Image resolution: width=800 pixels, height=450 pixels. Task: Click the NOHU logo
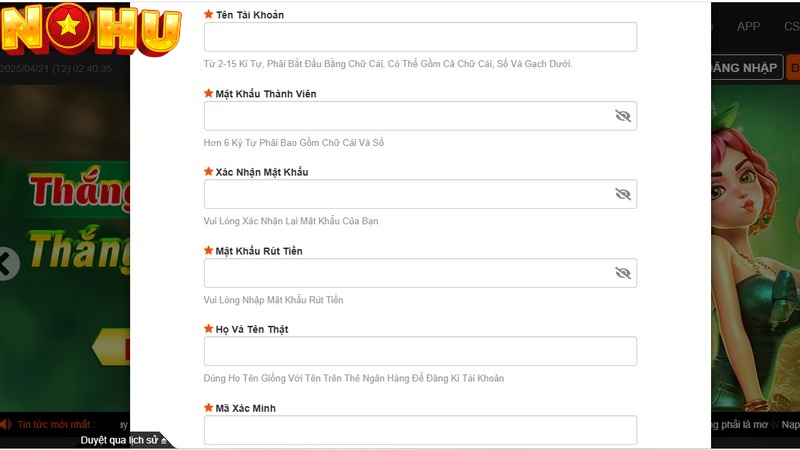pos(91,29)
